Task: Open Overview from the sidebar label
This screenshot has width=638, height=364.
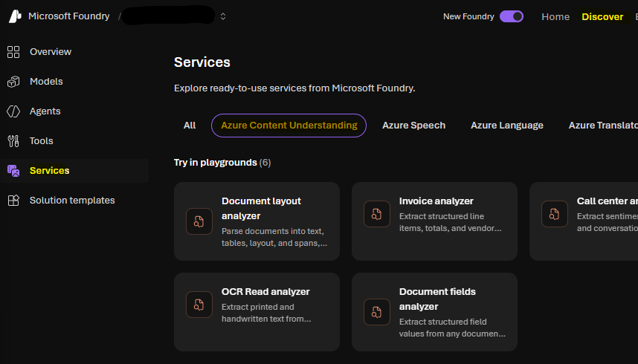Action: pos(51,52)
